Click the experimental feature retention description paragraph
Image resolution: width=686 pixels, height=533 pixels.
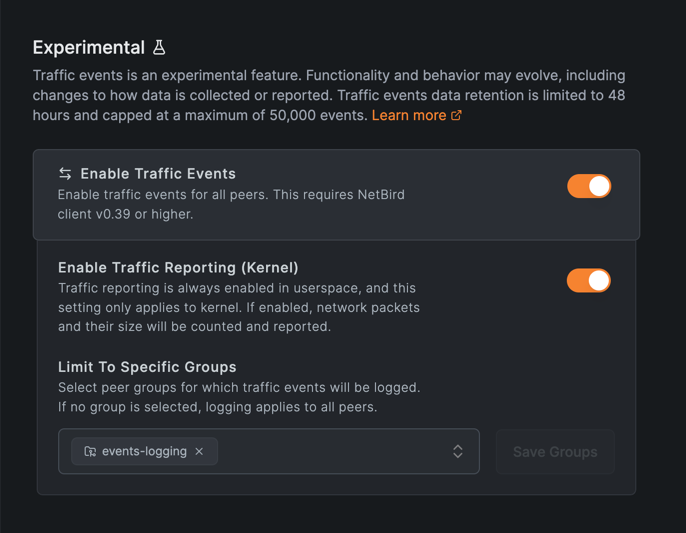[x=328, y=95]
